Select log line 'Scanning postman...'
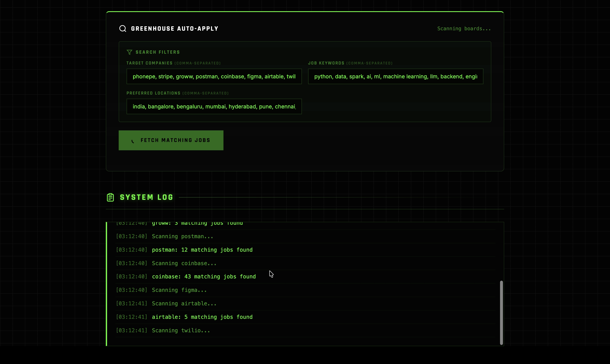 click(183, 237)
